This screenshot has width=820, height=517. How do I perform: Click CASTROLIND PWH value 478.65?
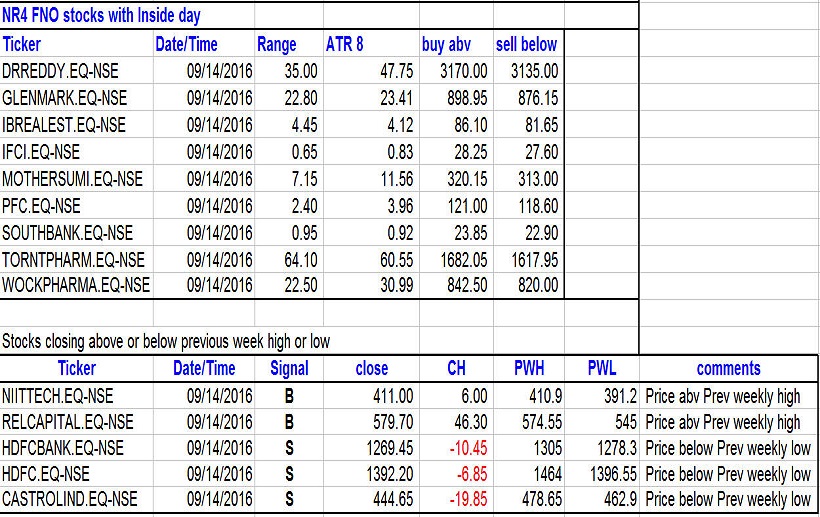(x=542, y=499)
